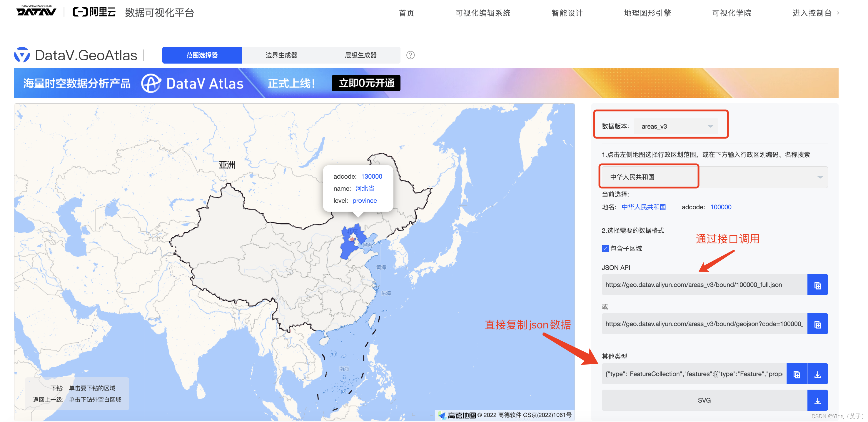868x422 pixels.
Task: Click the 亚洲 label on the map
Action: (227, 165)
